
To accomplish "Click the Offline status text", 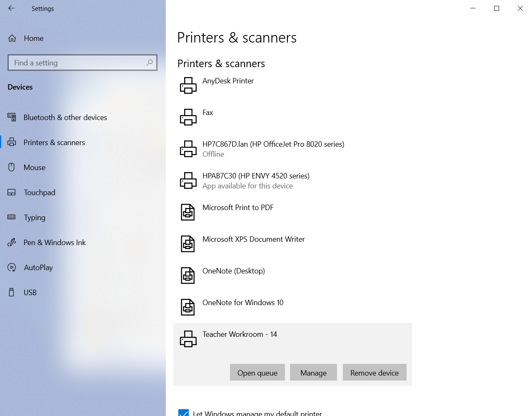I will point(213,154).
